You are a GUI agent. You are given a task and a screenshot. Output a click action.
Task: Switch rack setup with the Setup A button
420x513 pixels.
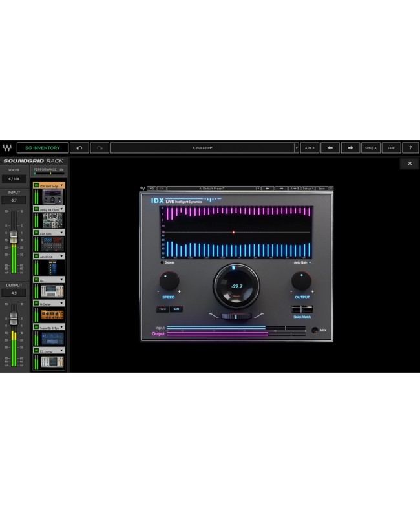coord(371,148)
